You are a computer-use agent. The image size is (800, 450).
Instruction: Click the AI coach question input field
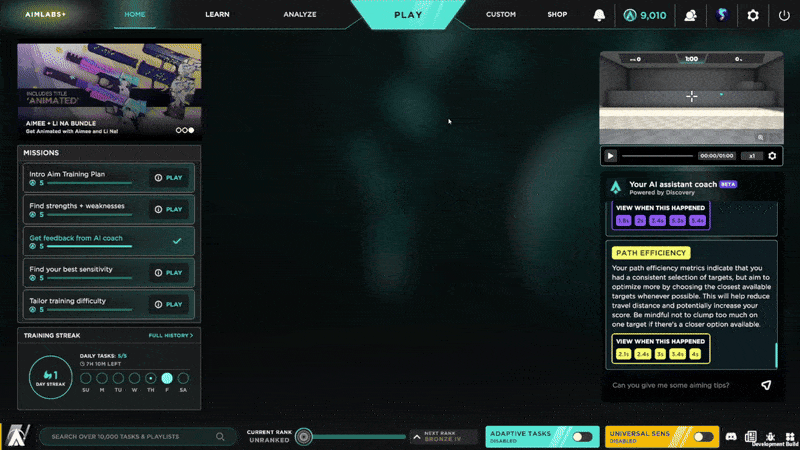(x=683, y=385)
